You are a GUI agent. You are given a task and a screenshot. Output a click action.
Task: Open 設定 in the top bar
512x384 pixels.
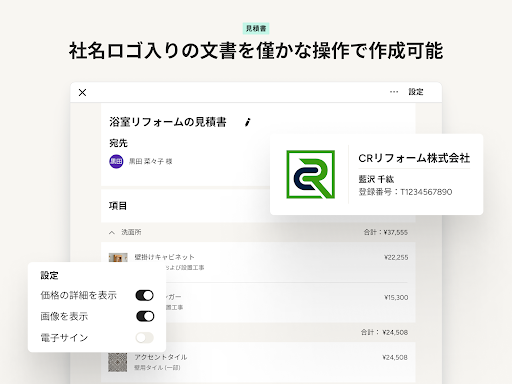click(x=416, y=92)
